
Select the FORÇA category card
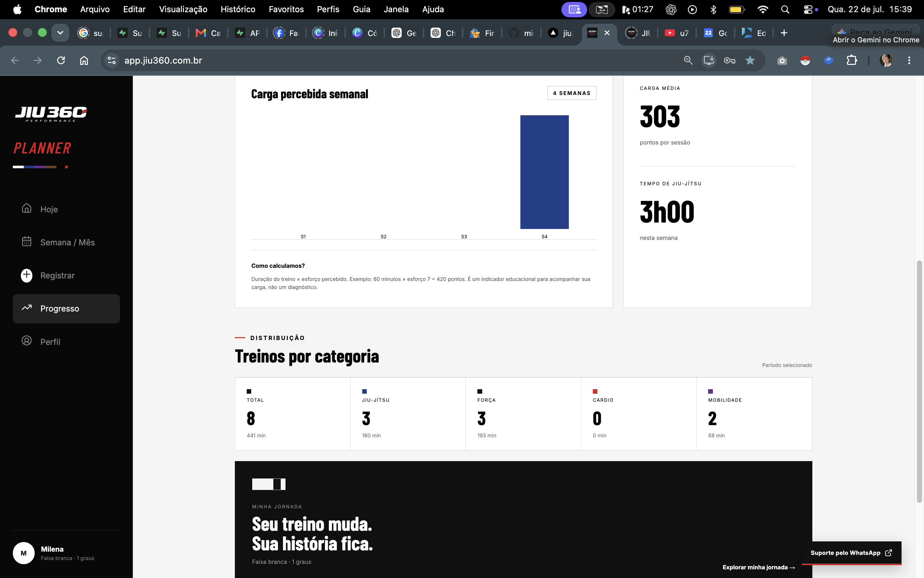(x=523, y=414)
